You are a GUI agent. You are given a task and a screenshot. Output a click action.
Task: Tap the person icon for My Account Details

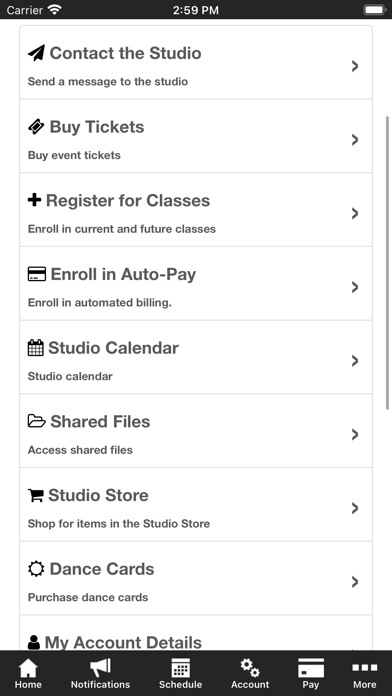[x=33, y=642]
